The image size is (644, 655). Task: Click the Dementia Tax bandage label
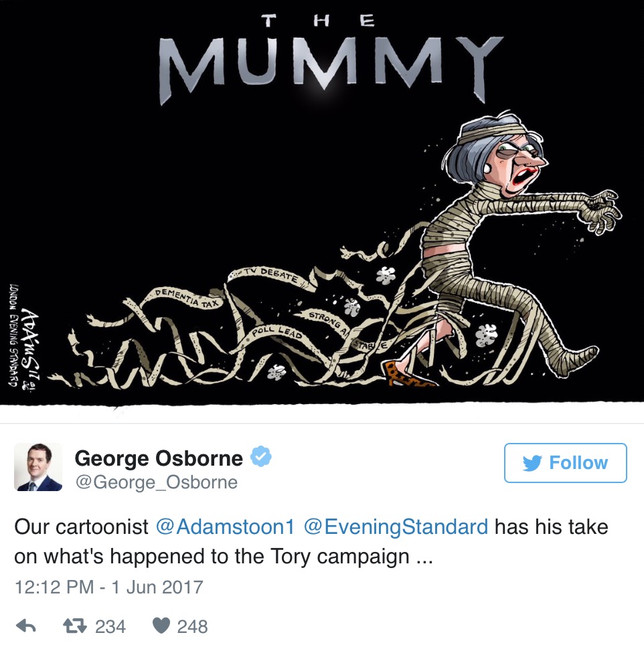click(187, 298)
